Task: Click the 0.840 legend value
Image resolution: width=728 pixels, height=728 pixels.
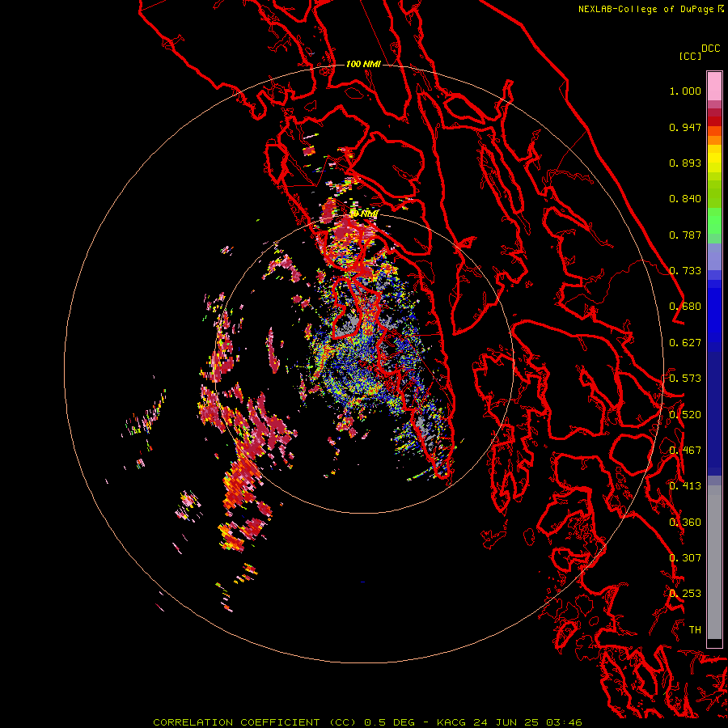Action: click(x=685, y=199)
